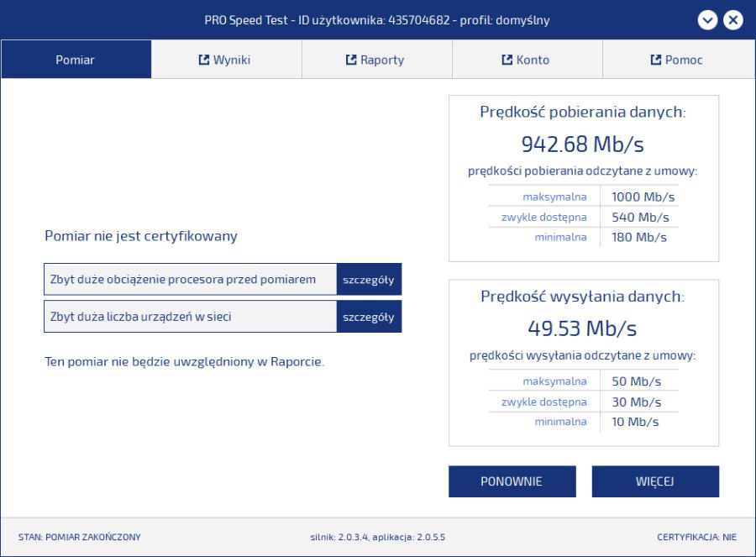
Task: Click the silnik and aplikacja version text
Action: [377, 537]
